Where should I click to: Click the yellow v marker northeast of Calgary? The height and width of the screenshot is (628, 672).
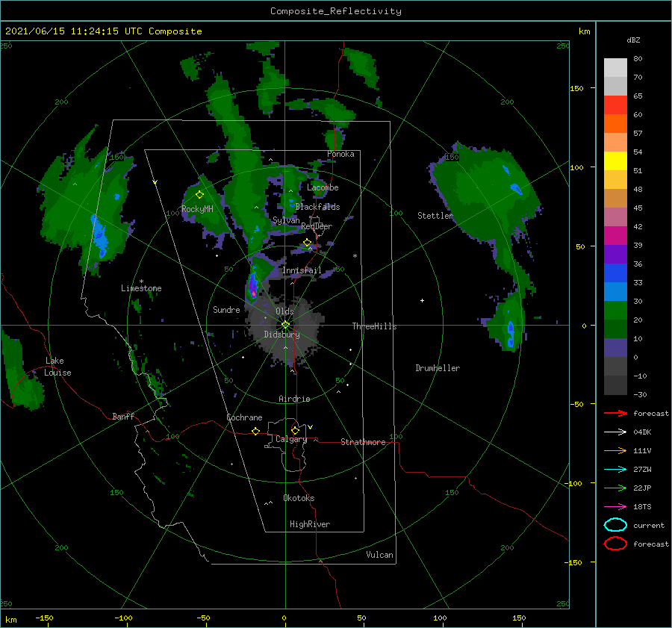point(310,427)
